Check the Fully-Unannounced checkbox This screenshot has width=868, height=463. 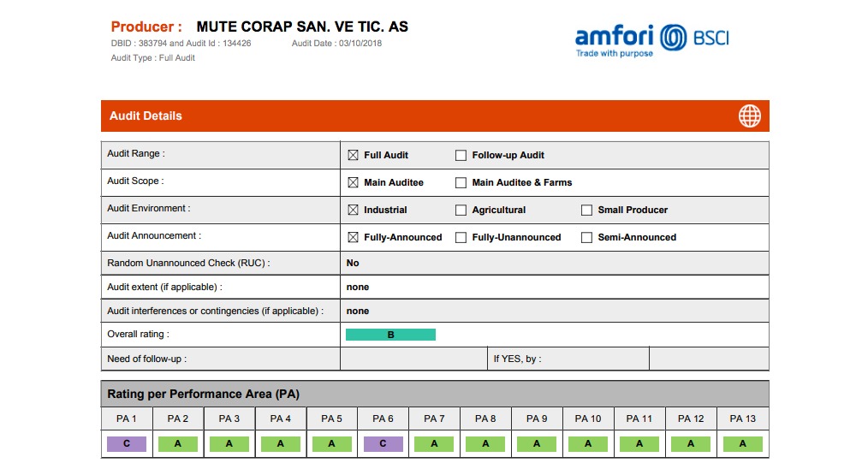tap(461, 238)
